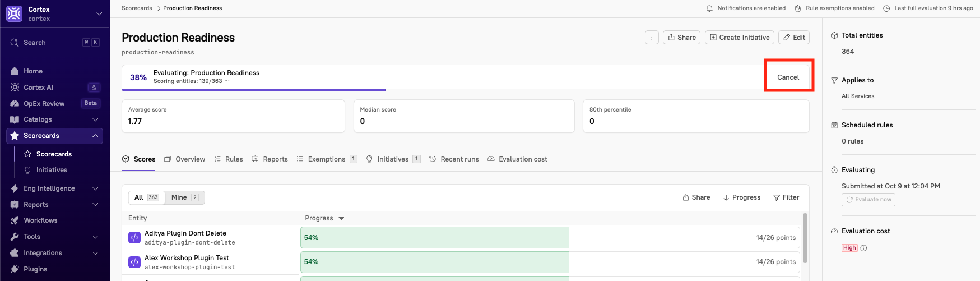Switch to the Reports tab
Viewport: 980px width, 281px height.
click(270, 159)
